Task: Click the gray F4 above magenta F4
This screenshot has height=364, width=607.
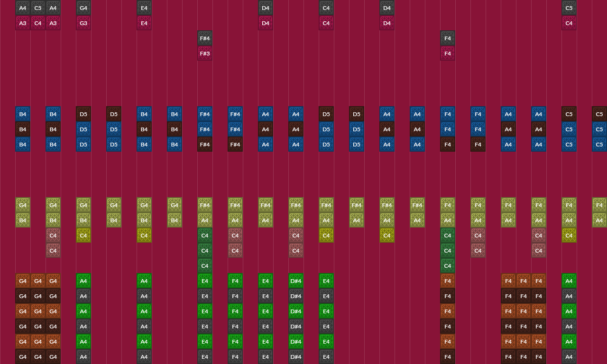Action: point(448,38)
